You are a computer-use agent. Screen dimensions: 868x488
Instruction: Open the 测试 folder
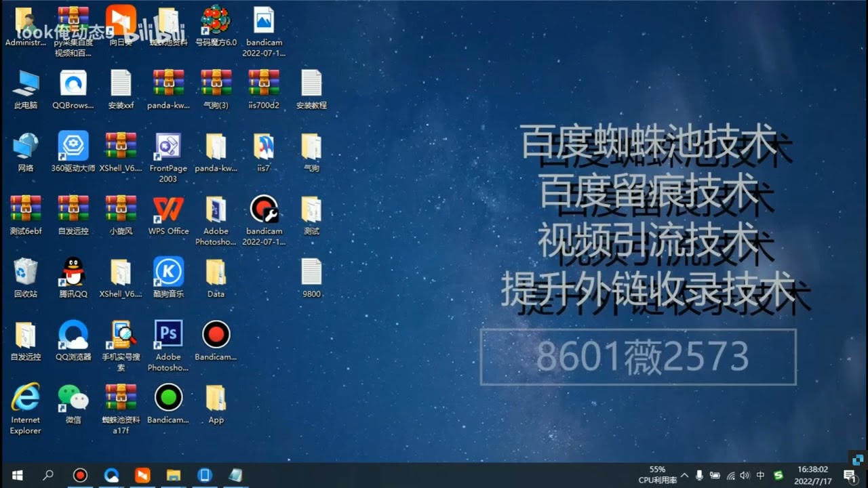coord(311,209)
